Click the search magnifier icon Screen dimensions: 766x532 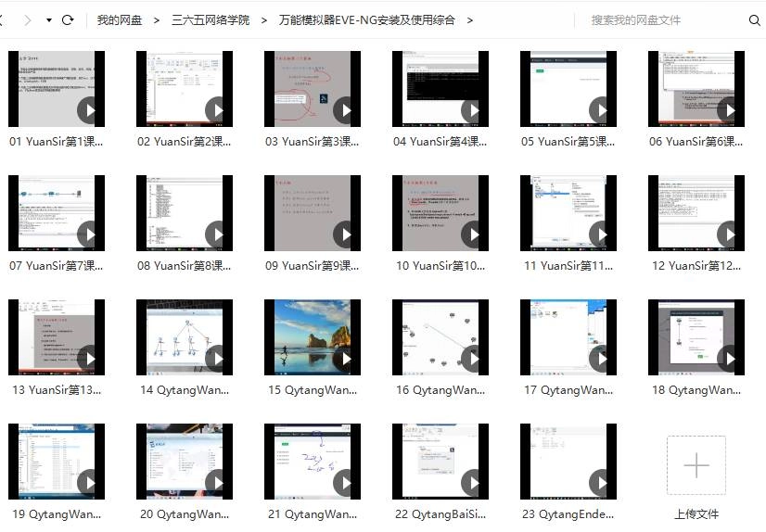[x=754, y=20]
